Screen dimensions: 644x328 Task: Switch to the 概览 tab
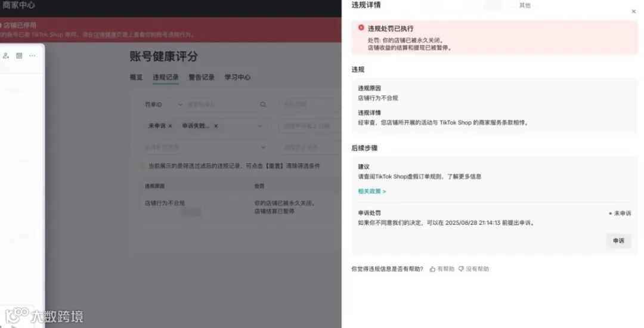tap(136, 77)
